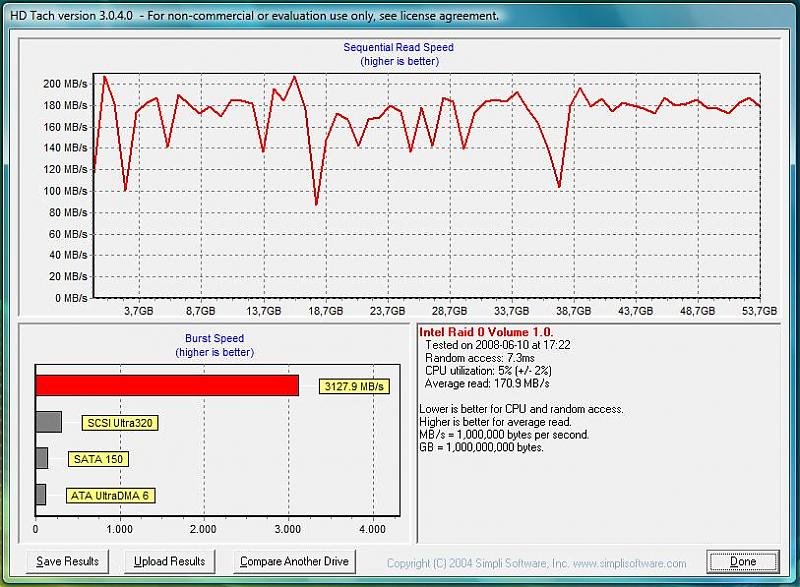The width and height of the screenshot is (800, 587).
Task: Click the 4.000 burst axis label
Action: click(x=372, y=529)
